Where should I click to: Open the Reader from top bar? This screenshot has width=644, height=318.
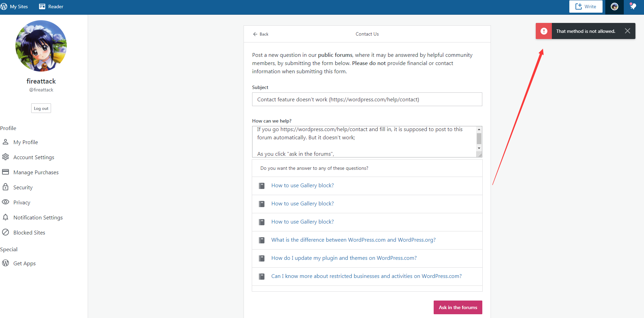click(51, 7)
